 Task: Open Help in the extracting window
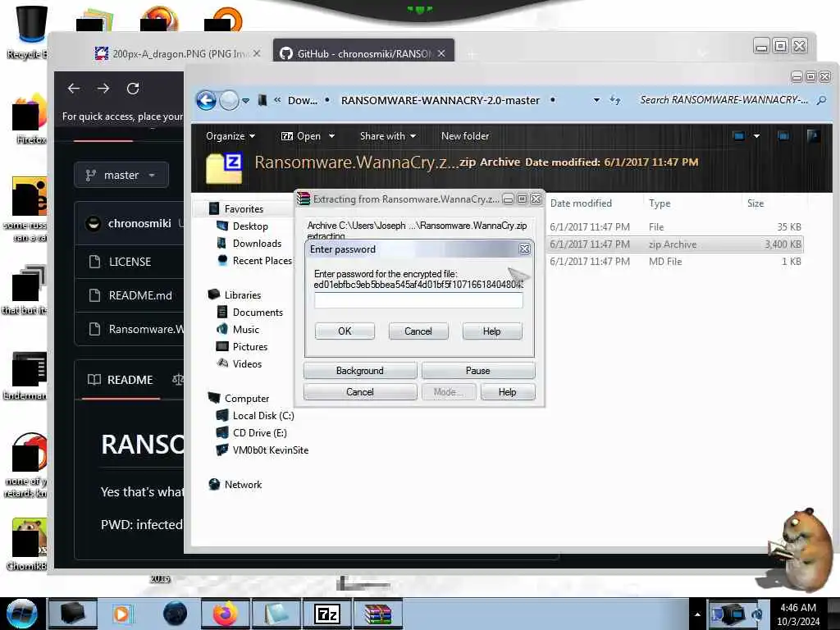[507, 392]
